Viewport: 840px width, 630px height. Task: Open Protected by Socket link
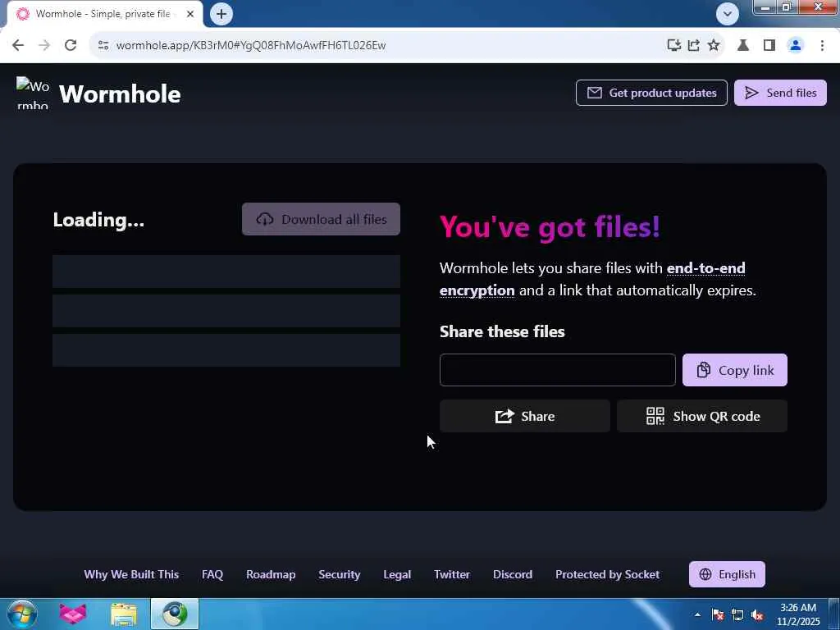(608, 574)
